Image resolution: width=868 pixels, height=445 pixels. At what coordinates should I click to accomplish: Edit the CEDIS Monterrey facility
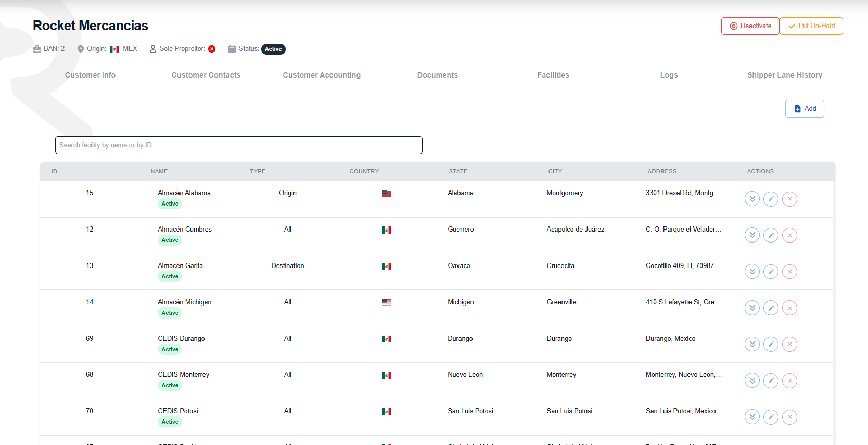(771, 380)
